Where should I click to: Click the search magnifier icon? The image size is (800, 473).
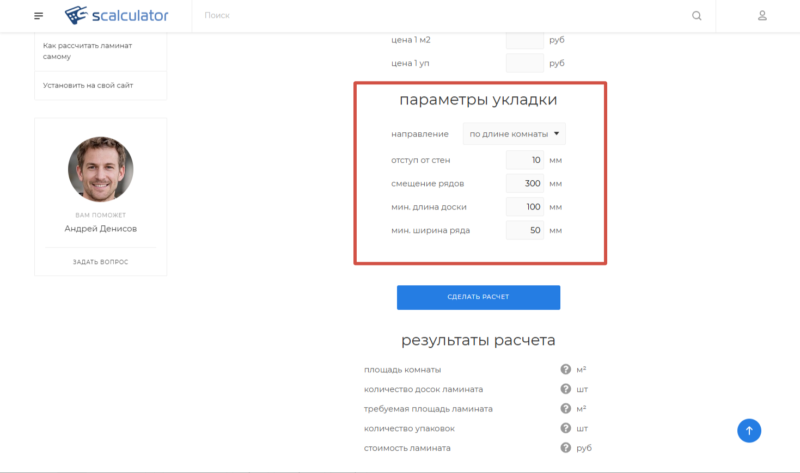(x=696, y=16)
